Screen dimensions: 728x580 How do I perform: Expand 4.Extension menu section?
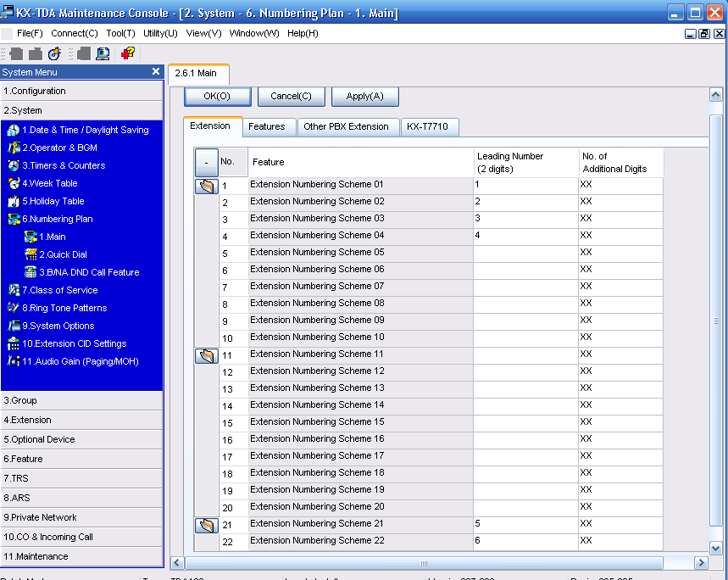click(x=81, y=420)
